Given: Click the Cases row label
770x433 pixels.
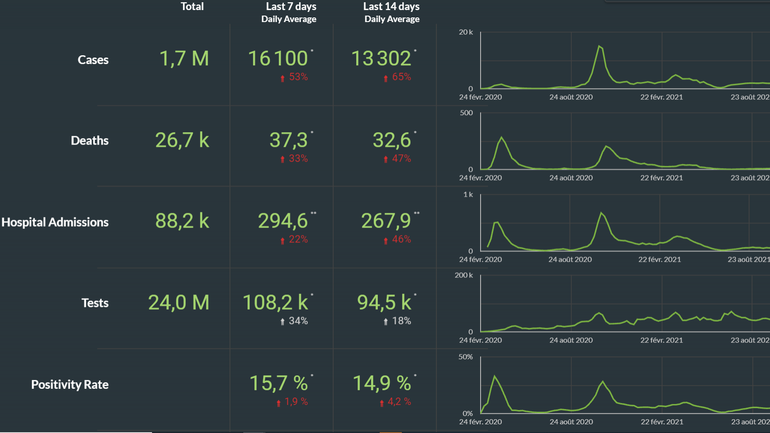Looking at the screenshot, I should pos(93,60).
